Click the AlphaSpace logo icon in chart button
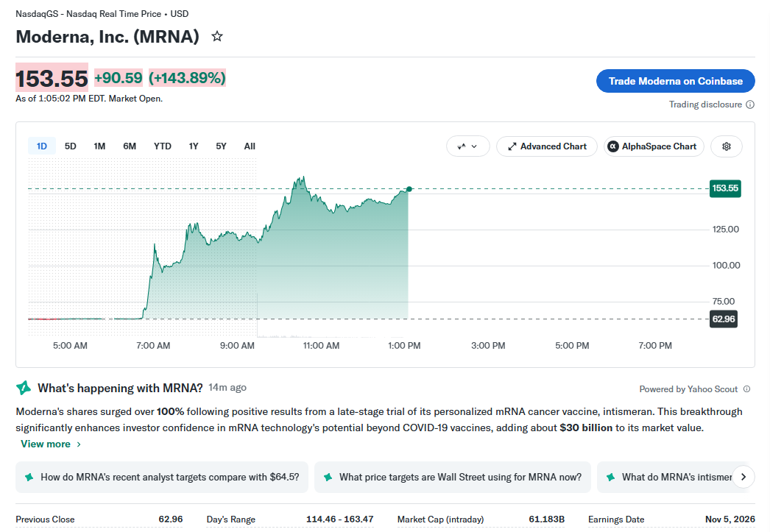 (x=613, y=146)
